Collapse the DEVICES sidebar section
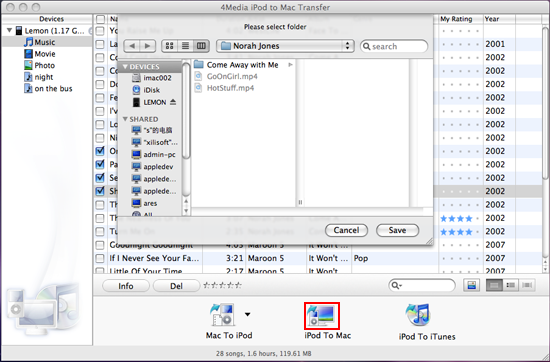The width and height of the screenshot is (550, 362). pyautogui.click(x=125, y=67)
